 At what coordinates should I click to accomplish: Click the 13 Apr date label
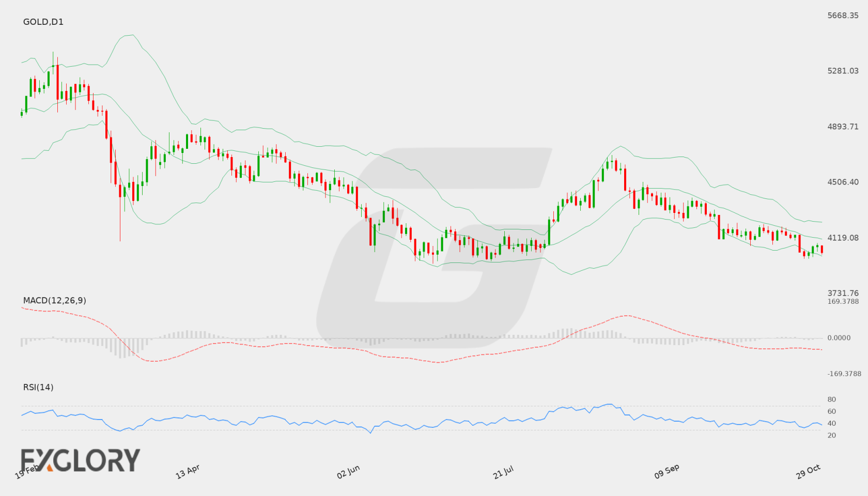[188, 472]
